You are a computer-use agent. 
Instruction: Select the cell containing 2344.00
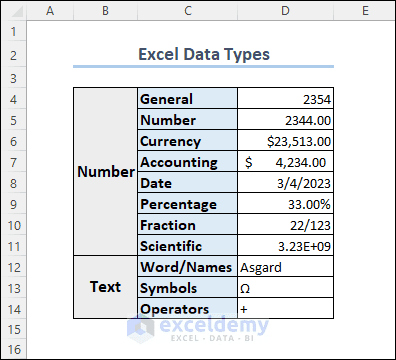pyautogui.click(x=286, y=120)
